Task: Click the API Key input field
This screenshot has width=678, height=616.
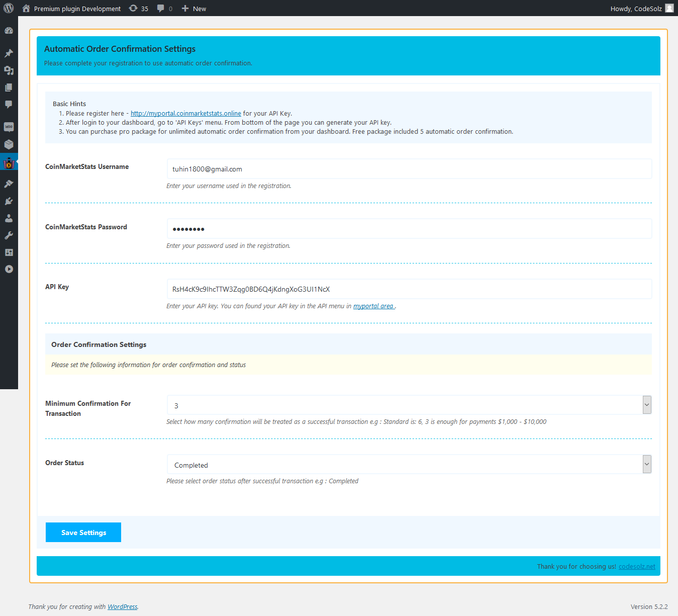Action: 409,289
